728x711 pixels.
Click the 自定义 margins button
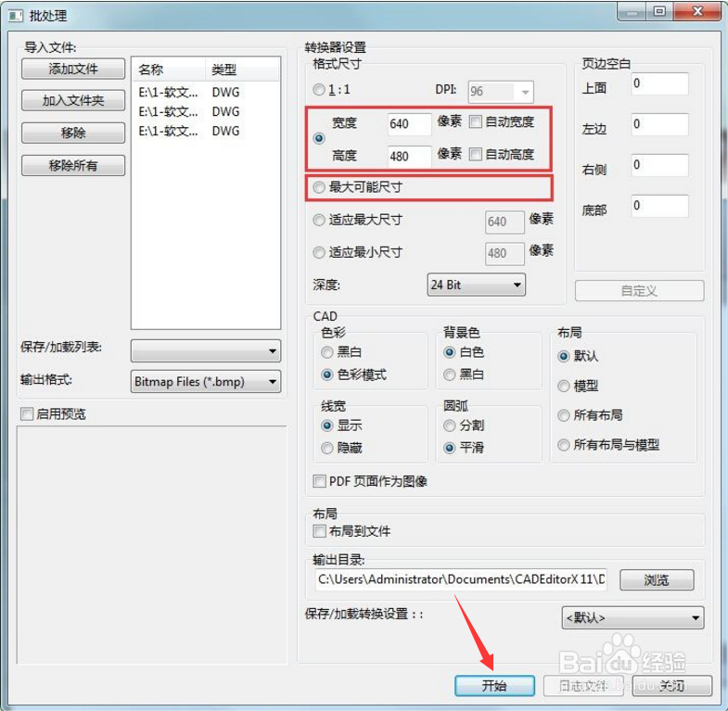639,291
